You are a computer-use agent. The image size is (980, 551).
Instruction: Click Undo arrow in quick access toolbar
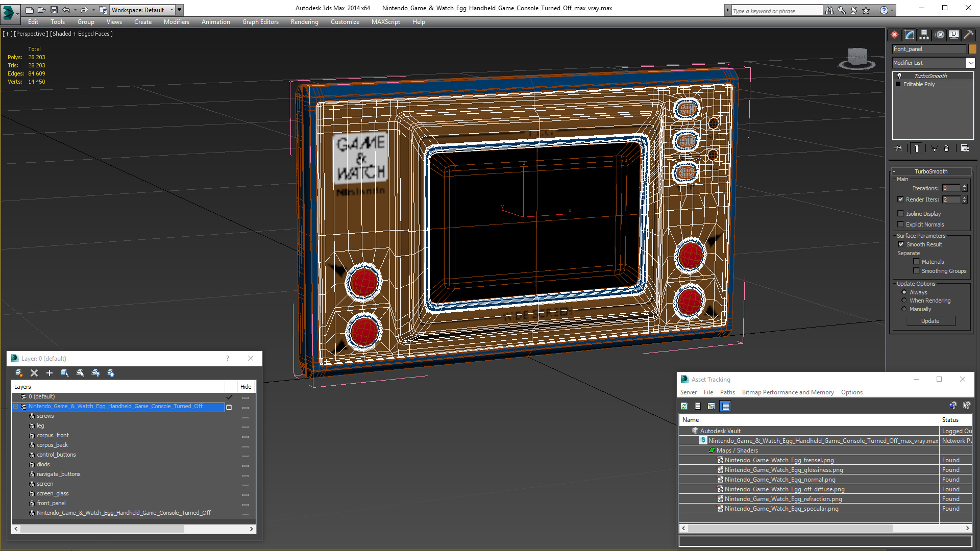click(x=66, y=10)
